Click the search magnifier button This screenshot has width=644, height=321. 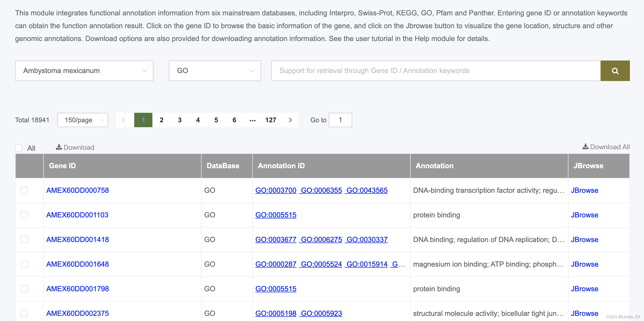point(615,71)
